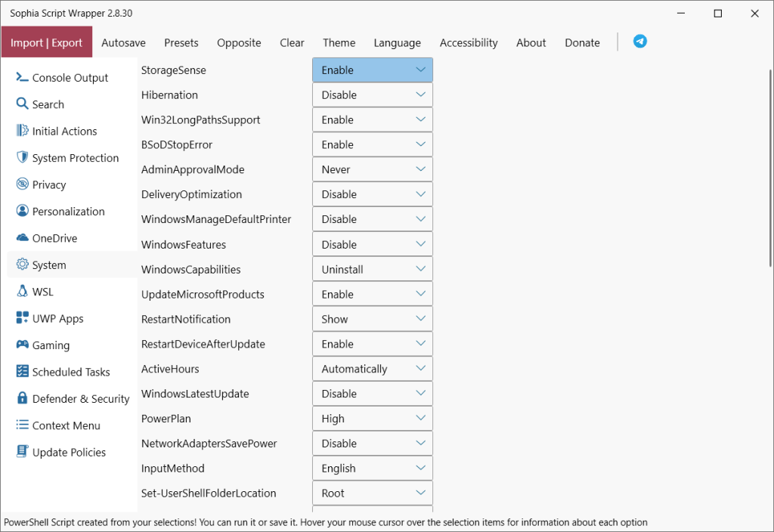Open the Presets menu
Screen dimensions: 774x532
point(181,43)
